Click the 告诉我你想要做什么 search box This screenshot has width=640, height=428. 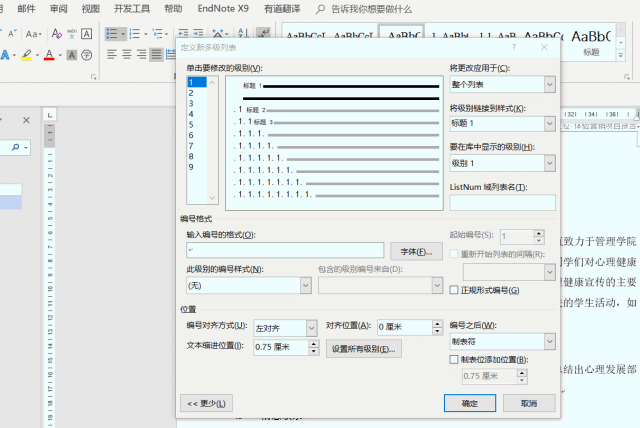pos(371,9)
